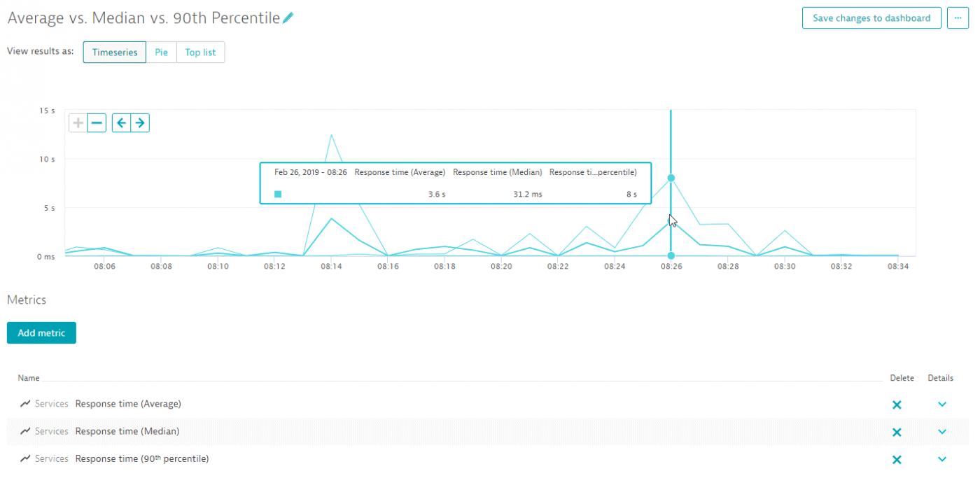Select the 08:26 data point on chart
The height and width of the screenshot is (492, 980).
coord(671,178)
